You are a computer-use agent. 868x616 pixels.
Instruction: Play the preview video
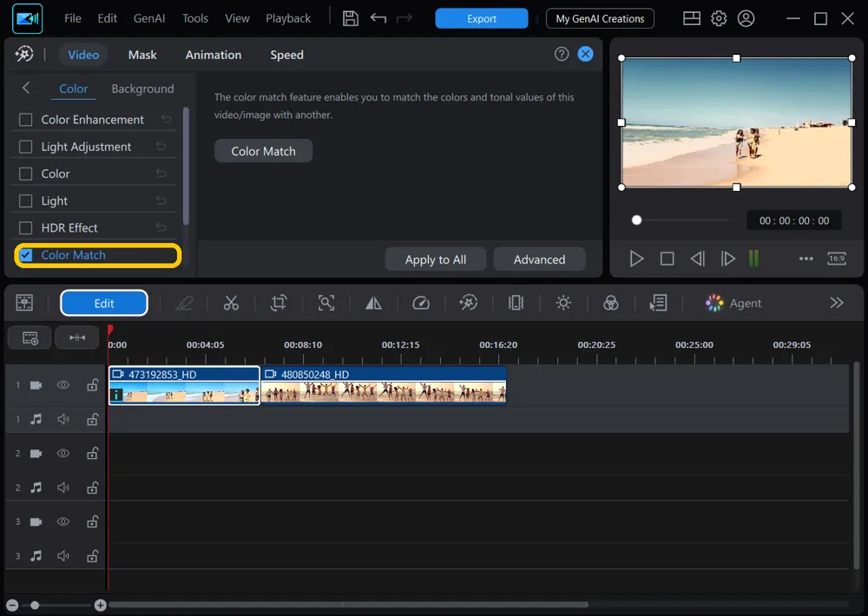636,259
